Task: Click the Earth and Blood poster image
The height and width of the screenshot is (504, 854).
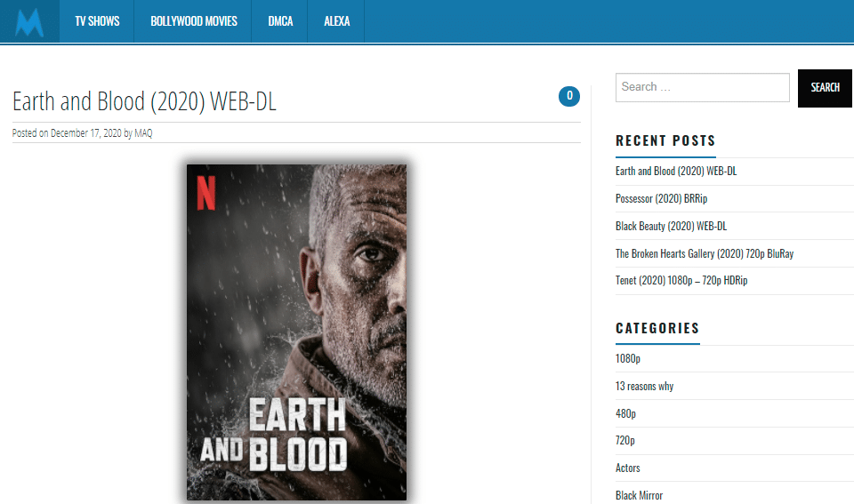Action: 296,332
